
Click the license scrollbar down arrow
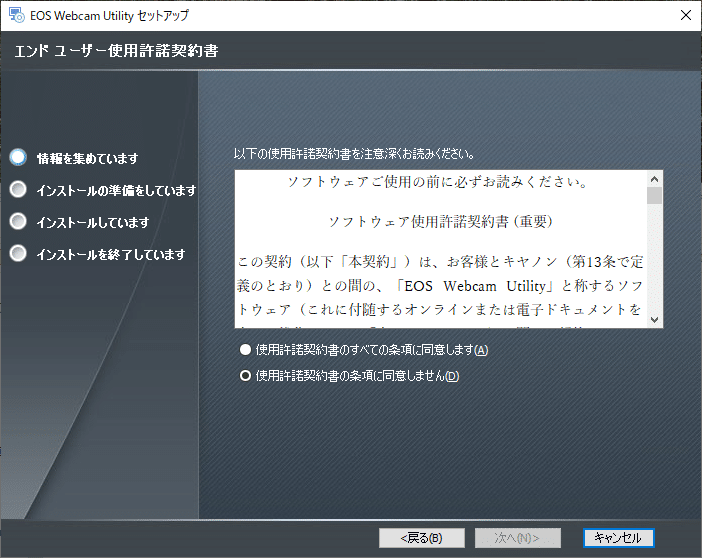(x=654, y=320)
